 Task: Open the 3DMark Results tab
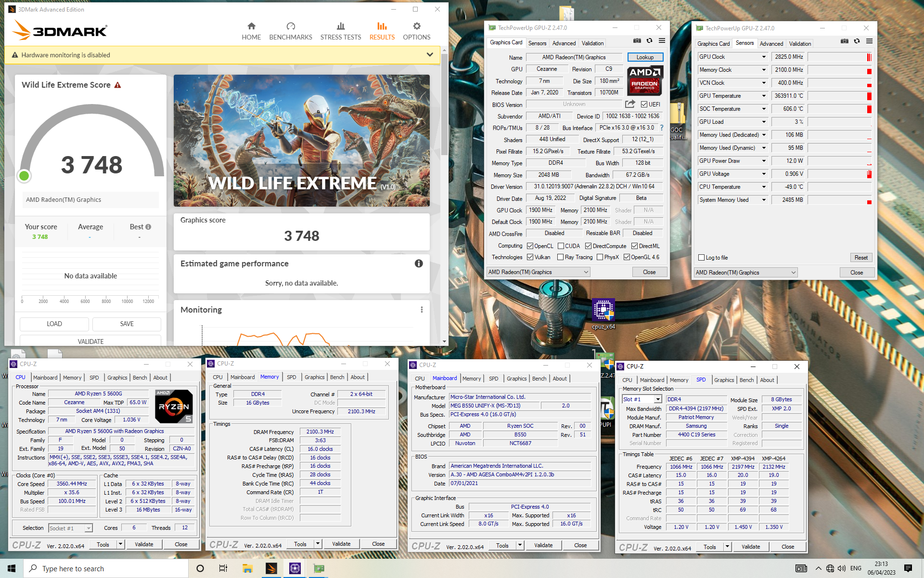(x=382, y=31)
